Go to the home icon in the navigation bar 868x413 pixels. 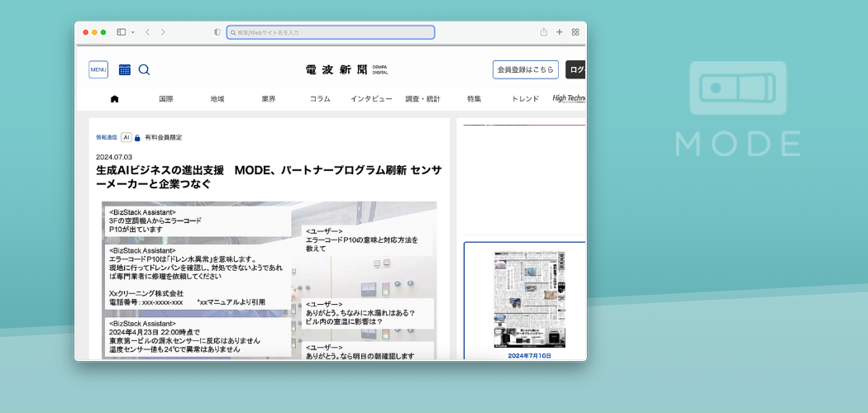[114, 99]
